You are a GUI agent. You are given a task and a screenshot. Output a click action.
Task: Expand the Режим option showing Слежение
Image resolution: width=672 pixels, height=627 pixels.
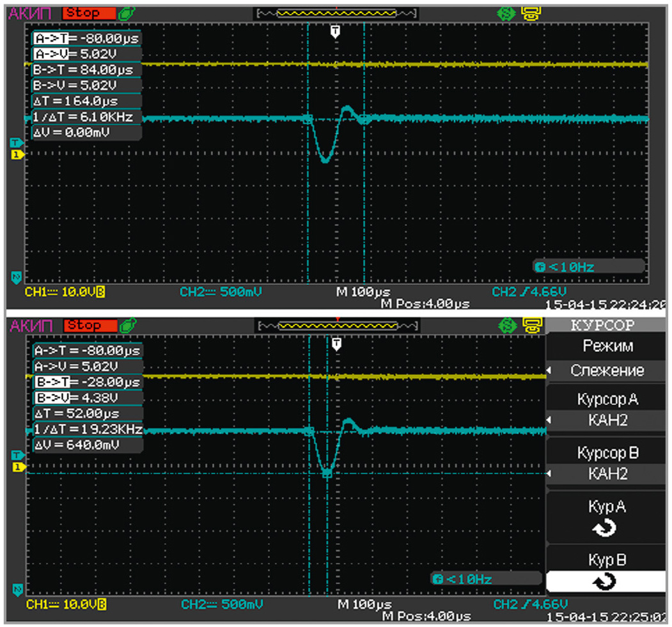pos(606,370)
